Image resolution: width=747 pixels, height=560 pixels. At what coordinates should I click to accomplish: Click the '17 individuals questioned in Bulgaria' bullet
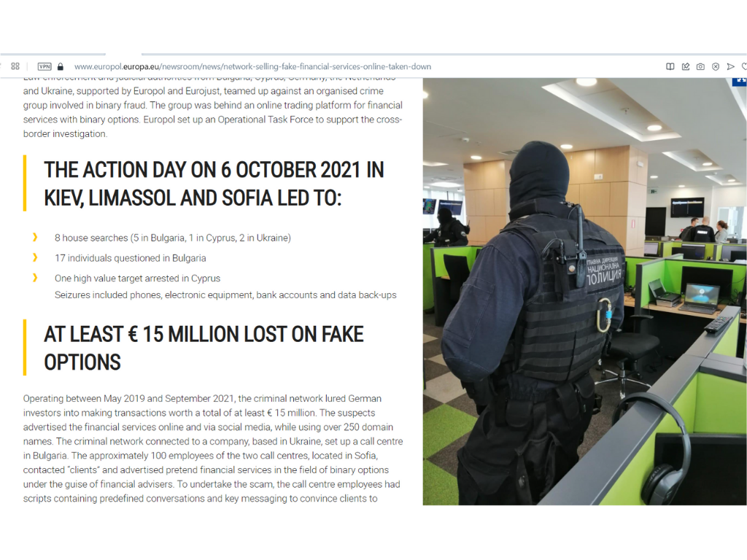(130, 258)
